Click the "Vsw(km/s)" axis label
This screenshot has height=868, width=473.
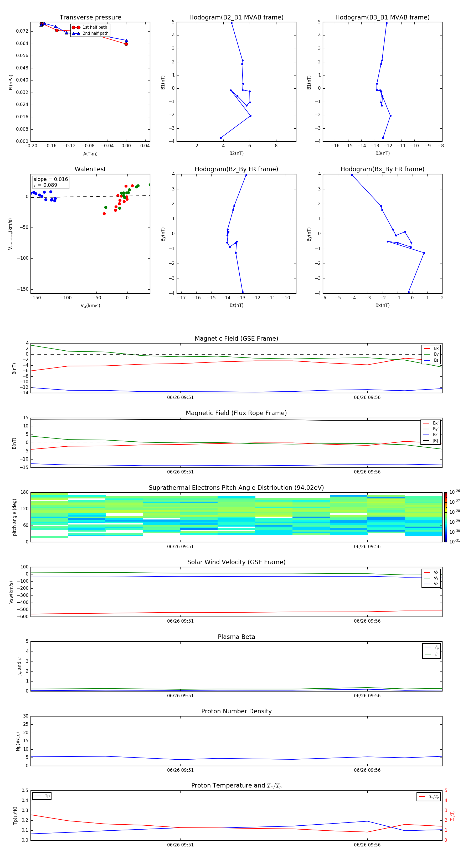click(11, 592)
